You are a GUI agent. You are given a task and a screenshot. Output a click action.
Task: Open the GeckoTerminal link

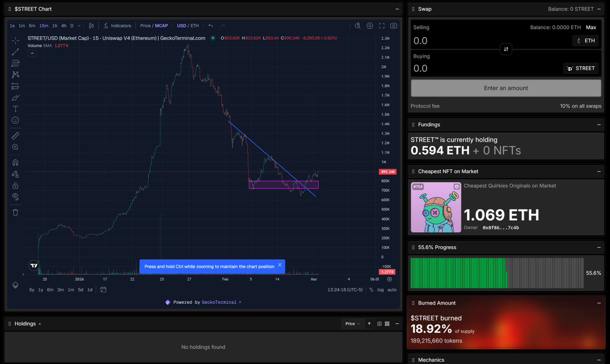(221, 302)
